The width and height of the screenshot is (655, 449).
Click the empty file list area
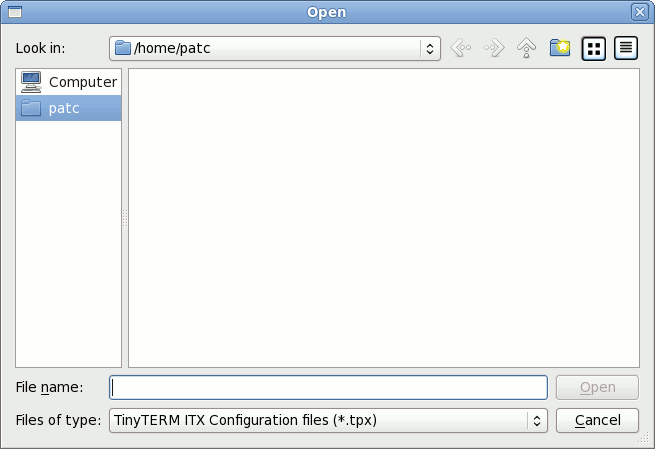384,218
